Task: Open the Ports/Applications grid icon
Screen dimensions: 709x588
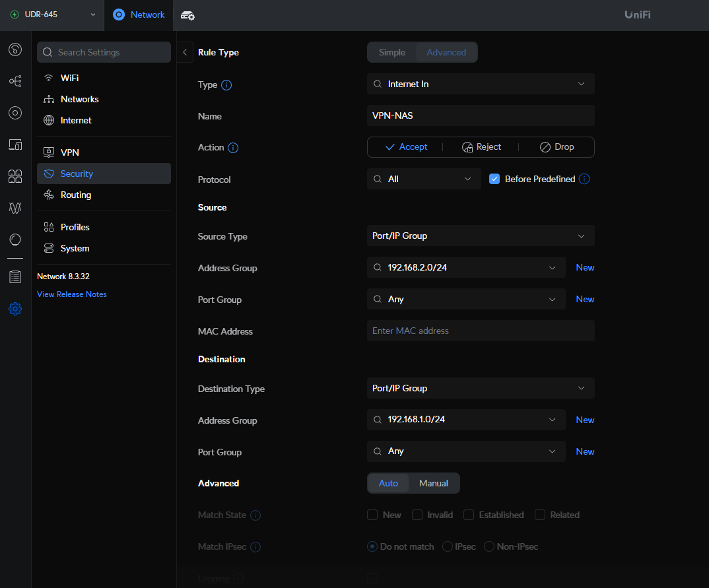Action: pyautogui.click(x=15, y=176)
